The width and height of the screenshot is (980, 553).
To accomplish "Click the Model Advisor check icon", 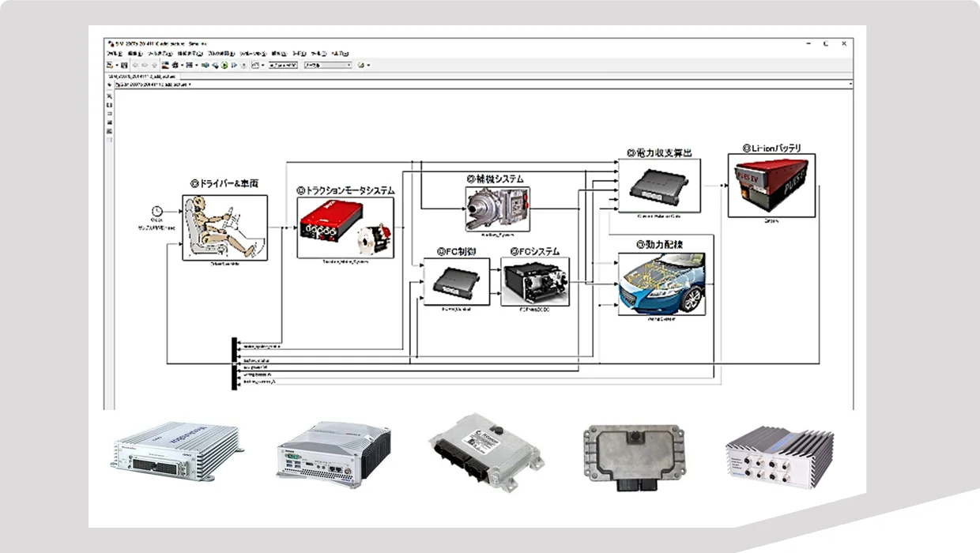I will point(360,65).
